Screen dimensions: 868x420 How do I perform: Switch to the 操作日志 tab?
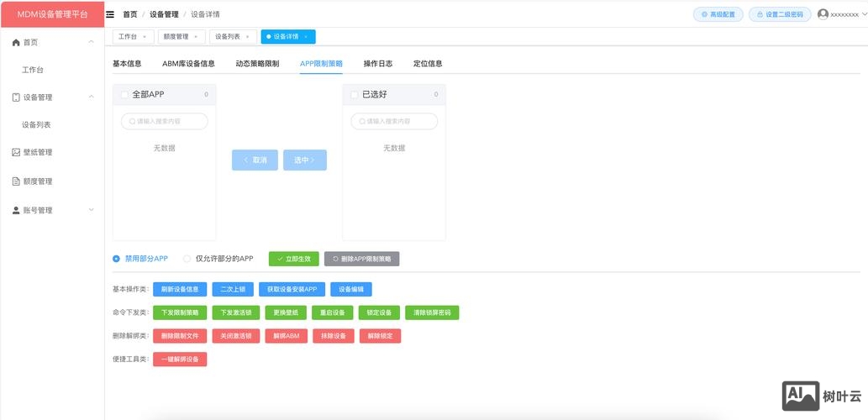(378, 64)
